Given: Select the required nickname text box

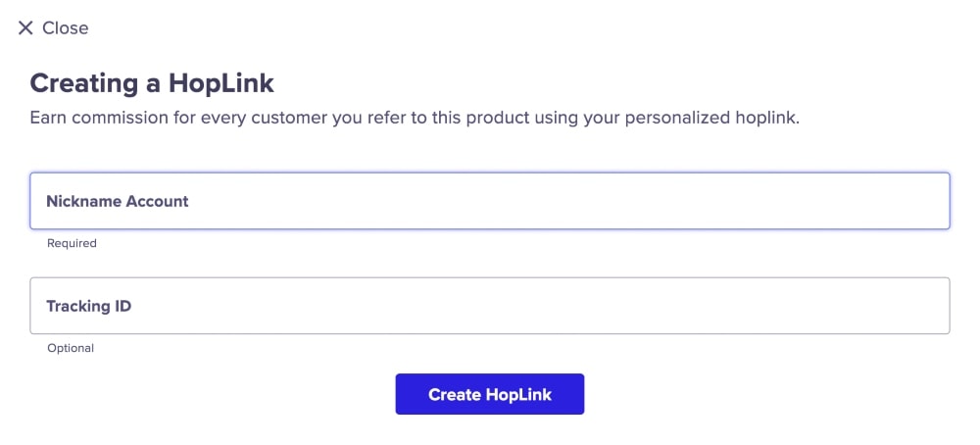Looking at the screenshot, I should (x=490, y=201).
